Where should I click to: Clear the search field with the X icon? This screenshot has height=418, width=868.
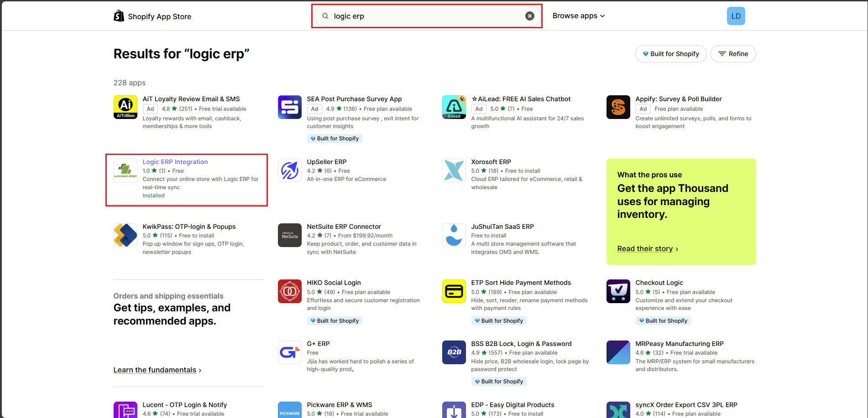529,16
